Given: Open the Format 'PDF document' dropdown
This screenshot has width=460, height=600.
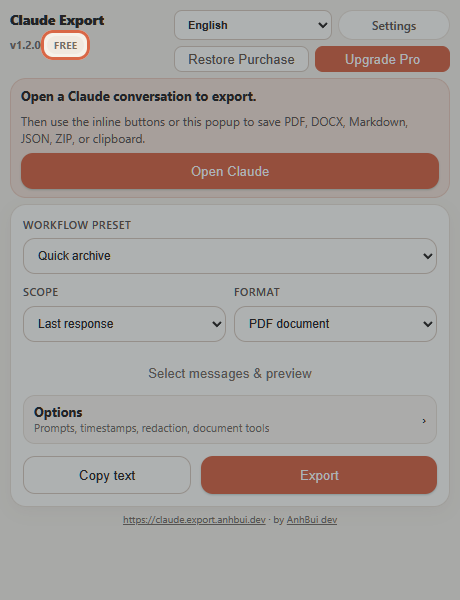Looking at the screenshot, I should click(335, 324).
